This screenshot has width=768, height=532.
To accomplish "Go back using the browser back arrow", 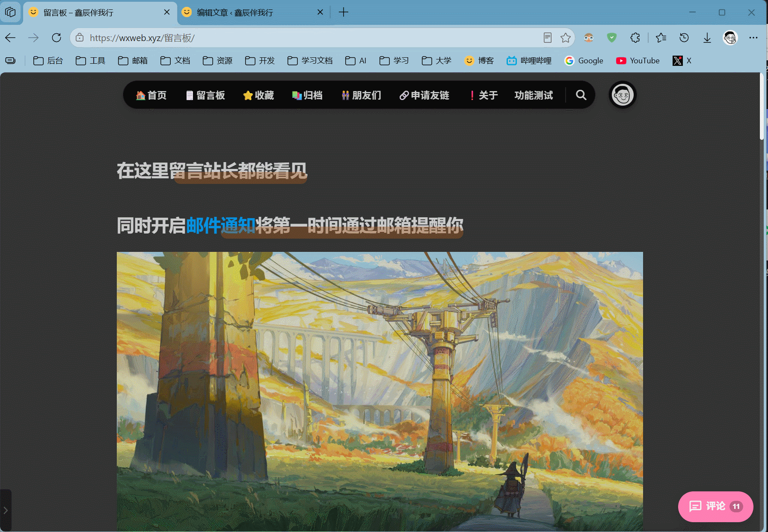I will click(x=11, y=38).
